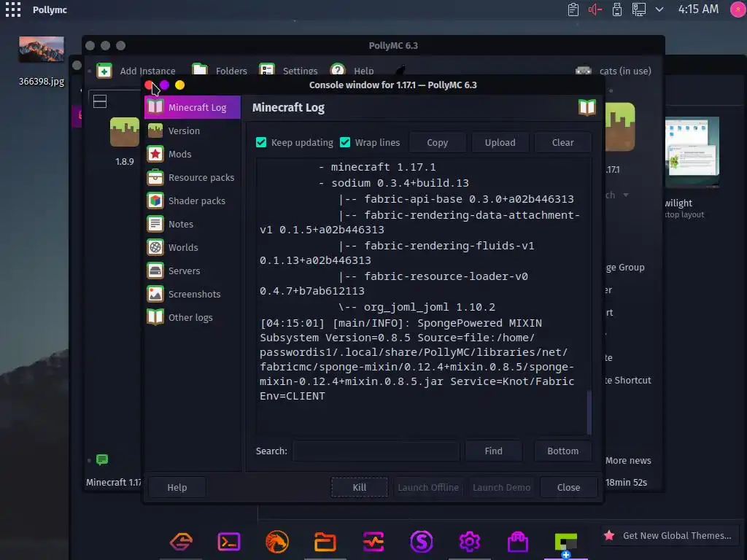This screenshot has width=747, height=560.
Task: Open the Minecraft Log page
Action: [193, 108]
